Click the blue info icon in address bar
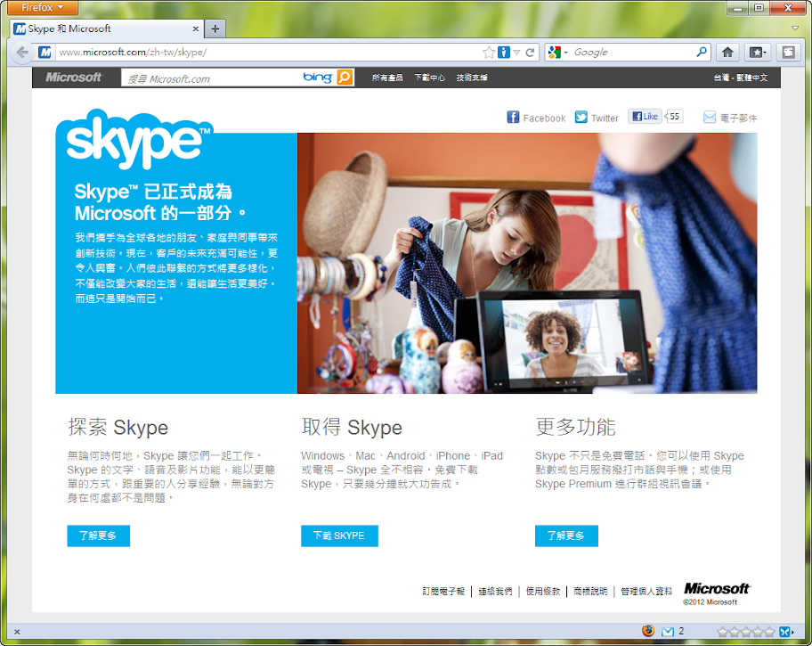The width and height of the screenshot is (812, 646). pyautogui.click(x=503, y=52)
